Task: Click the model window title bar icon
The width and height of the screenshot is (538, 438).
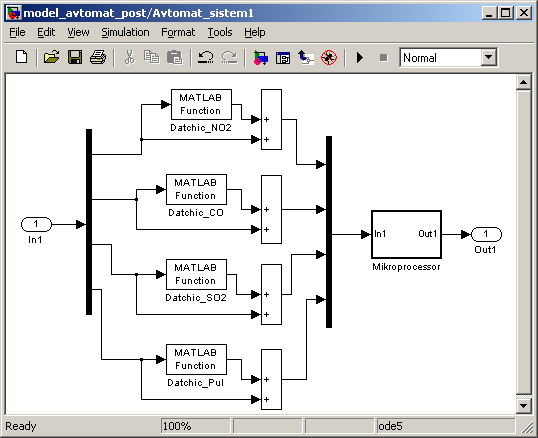Action: (x=14, y=13)
